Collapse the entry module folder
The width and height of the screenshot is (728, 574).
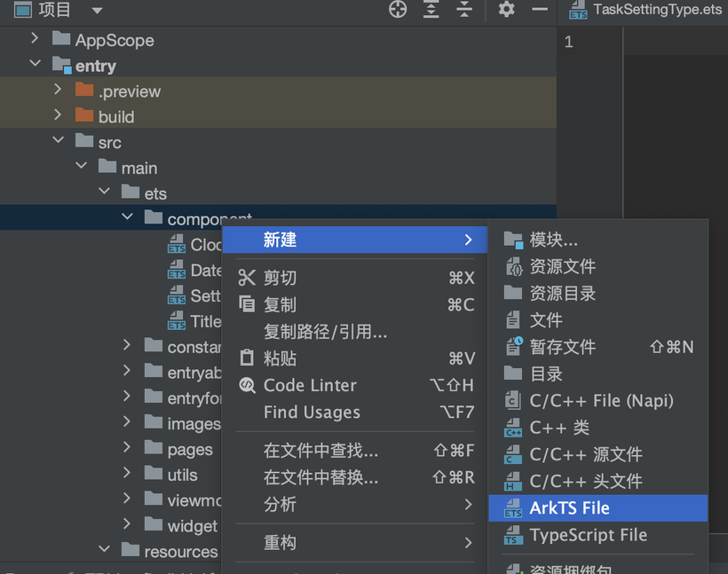pyautogui.click(x=36, y=65)
